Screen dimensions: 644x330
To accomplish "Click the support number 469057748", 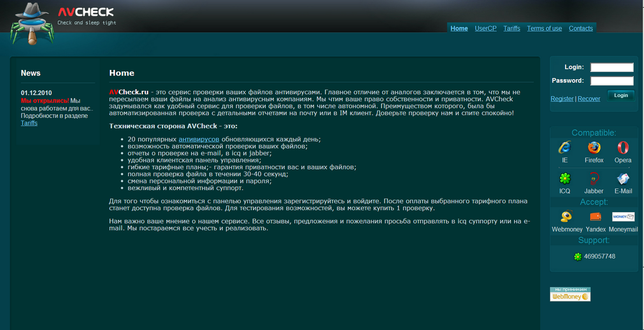I will click(599, 256).
